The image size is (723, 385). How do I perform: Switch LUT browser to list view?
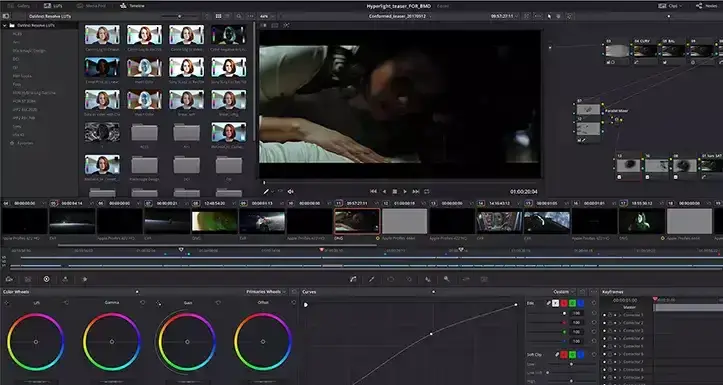pyautogui.click(x=228, y=16)
